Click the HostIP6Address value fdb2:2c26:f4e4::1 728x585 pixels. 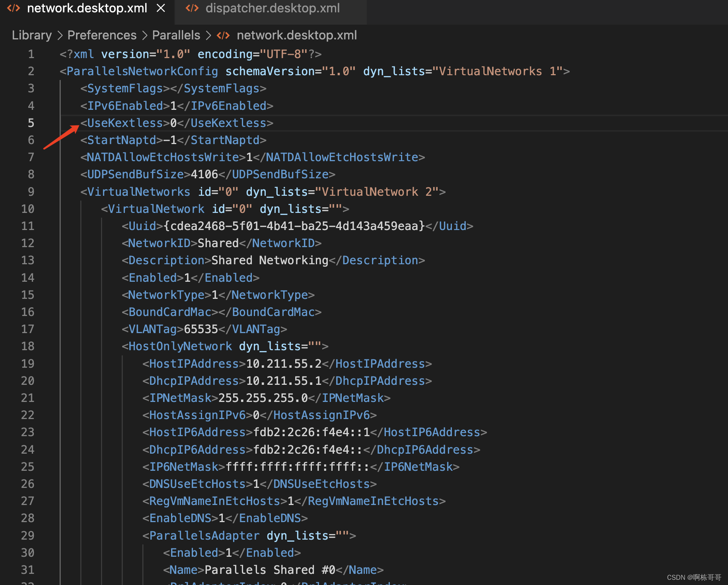coord(311,432)
